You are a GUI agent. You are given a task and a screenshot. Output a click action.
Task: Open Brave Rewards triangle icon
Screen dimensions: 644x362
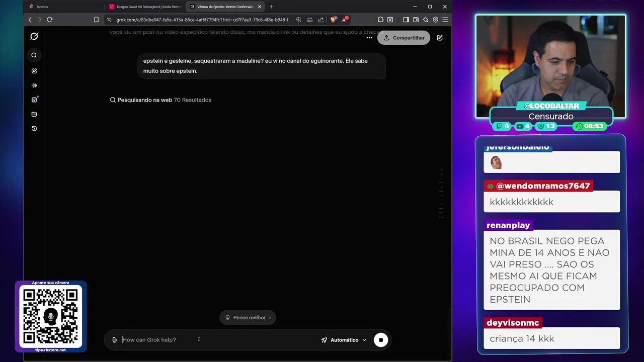click(345, 20)
